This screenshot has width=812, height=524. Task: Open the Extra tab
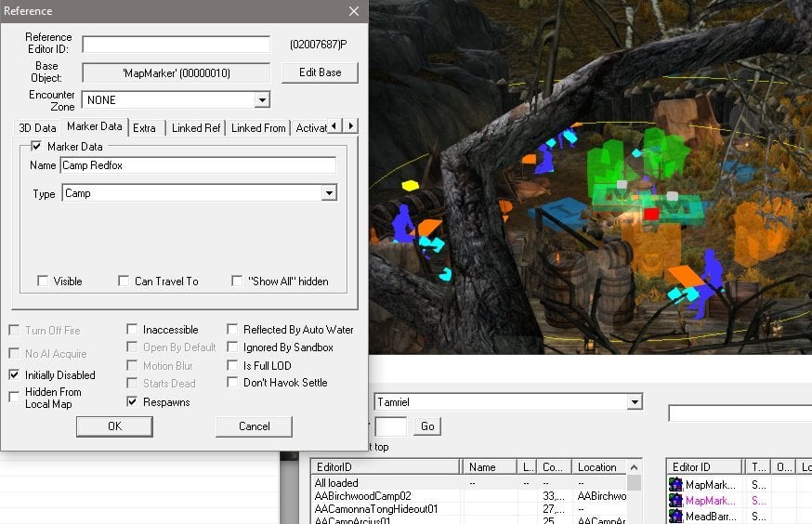click(144, 128)
